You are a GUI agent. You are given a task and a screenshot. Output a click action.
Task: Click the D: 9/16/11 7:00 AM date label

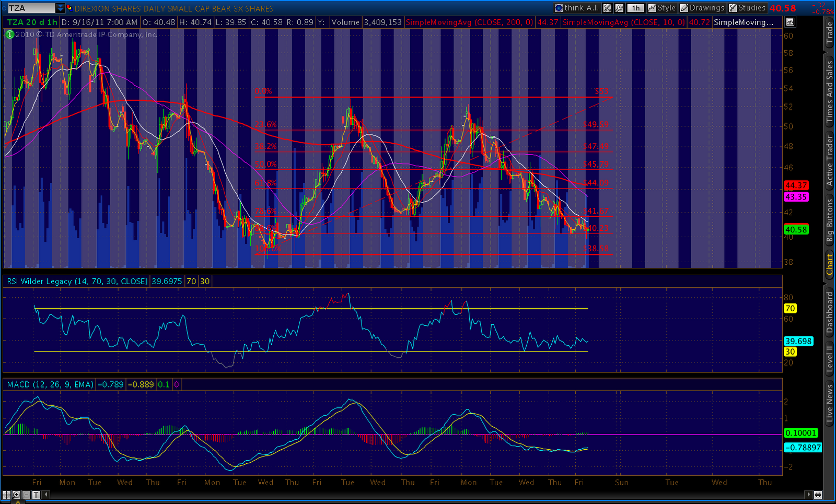[100, 22]
